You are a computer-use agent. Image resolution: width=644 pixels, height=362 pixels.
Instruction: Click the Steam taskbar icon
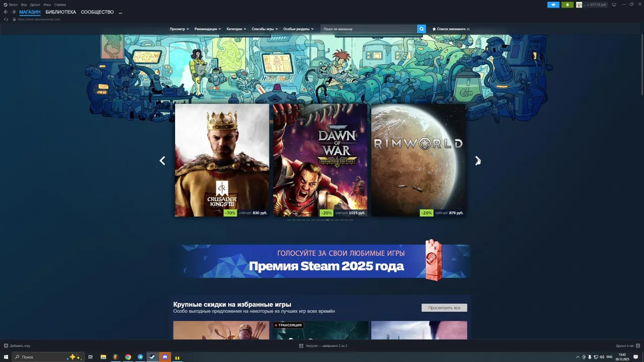tap(152, 357)
